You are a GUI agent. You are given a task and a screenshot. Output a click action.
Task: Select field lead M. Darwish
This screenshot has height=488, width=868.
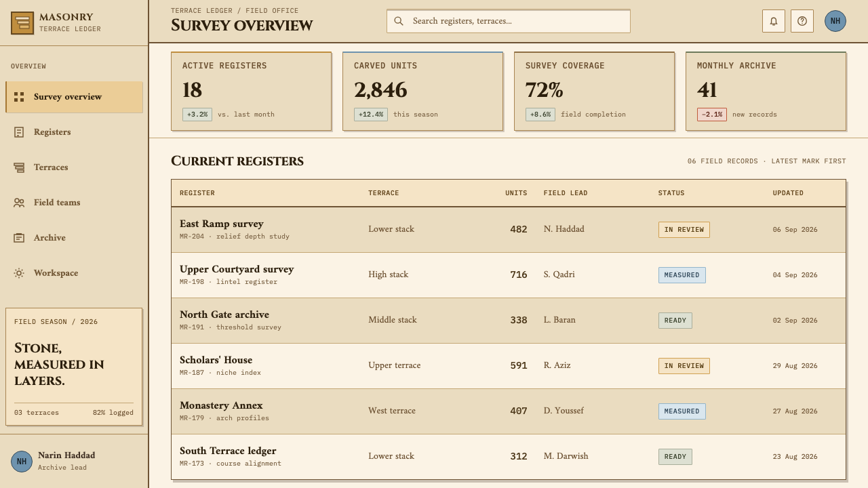click(x=566, y=456)
